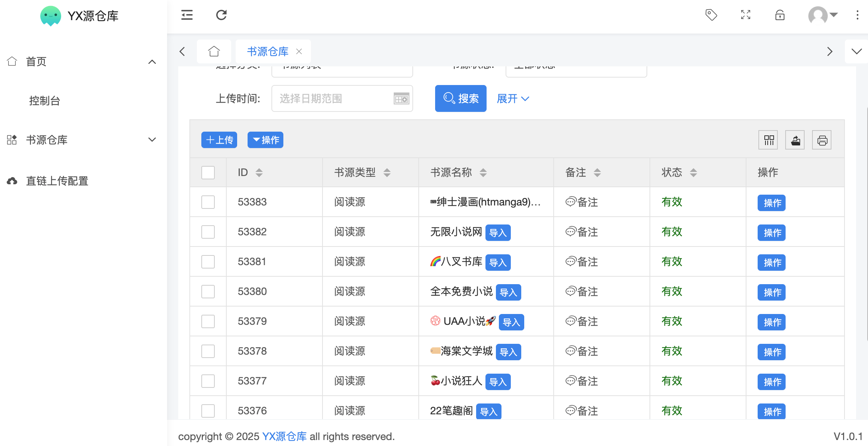Click the 有效 status in row 53382
Viewport: 868px width, 446px height.
672,232
